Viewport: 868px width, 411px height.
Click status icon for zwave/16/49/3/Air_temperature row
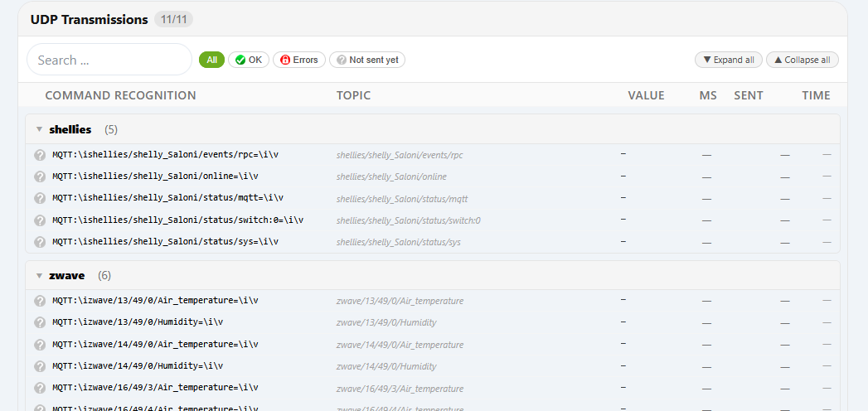pos(40,388)
